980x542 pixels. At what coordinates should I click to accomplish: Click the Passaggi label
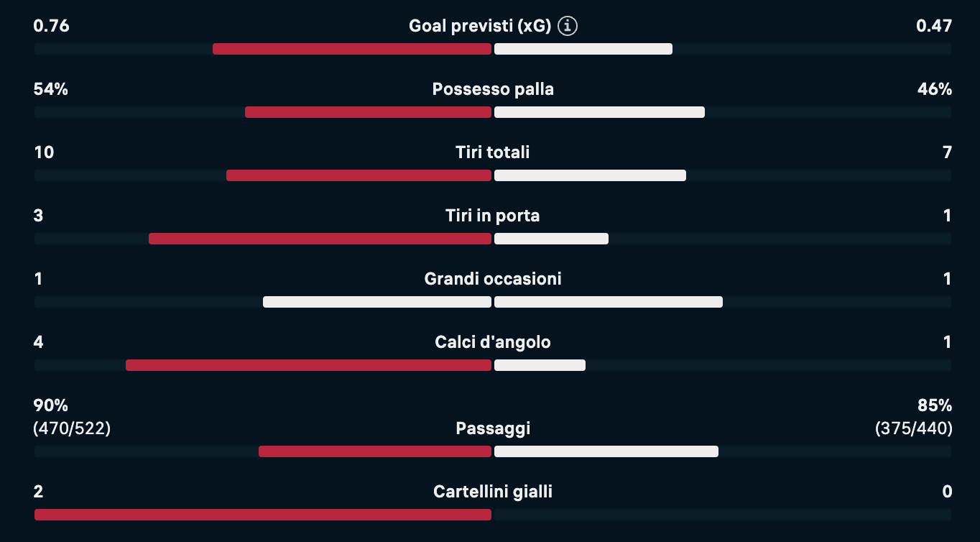click(x=493, y=429)
